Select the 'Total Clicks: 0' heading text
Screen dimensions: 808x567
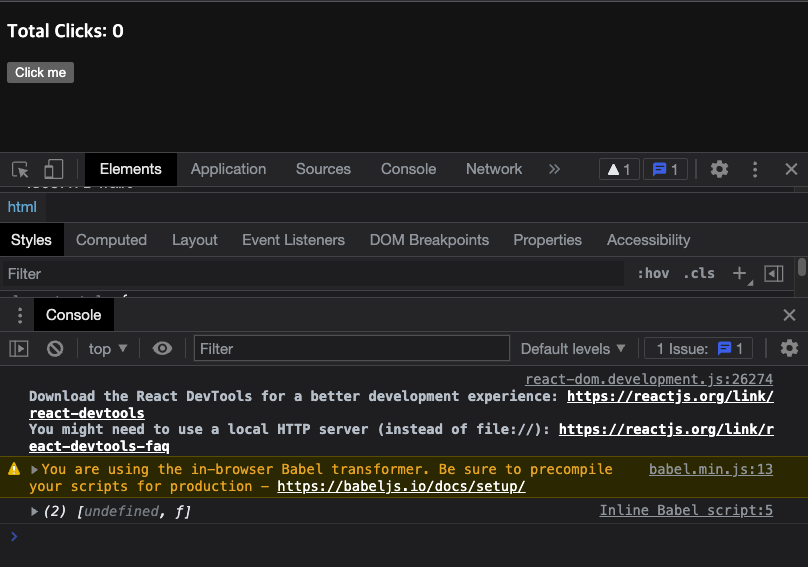click(x=65, y=31)
